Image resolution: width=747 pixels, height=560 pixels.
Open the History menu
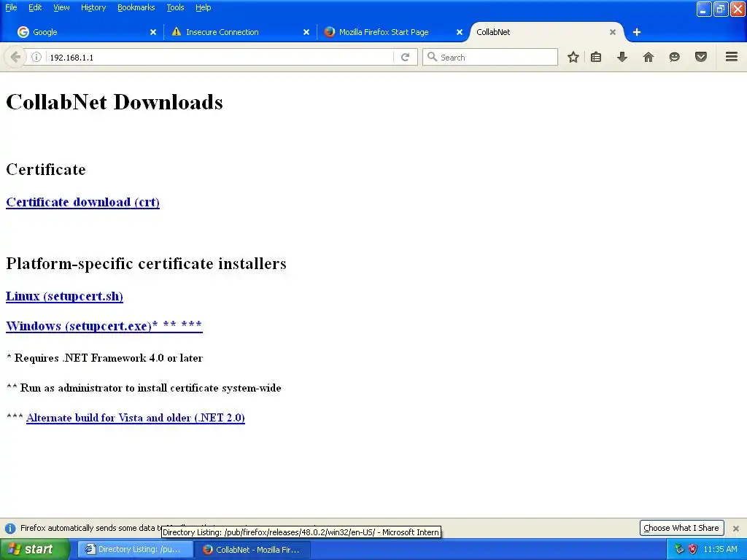coord(93,7)
